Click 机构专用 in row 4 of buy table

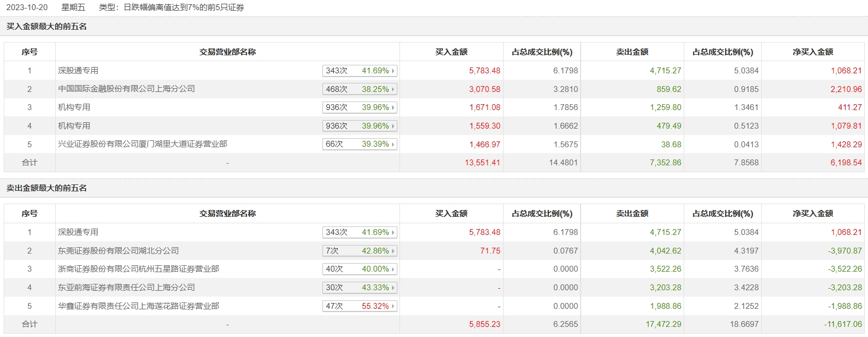pyautogui.click(x=74, y=126)
